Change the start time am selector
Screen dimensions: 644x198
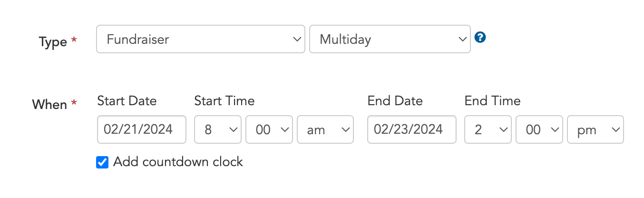(x=325, y=129)
